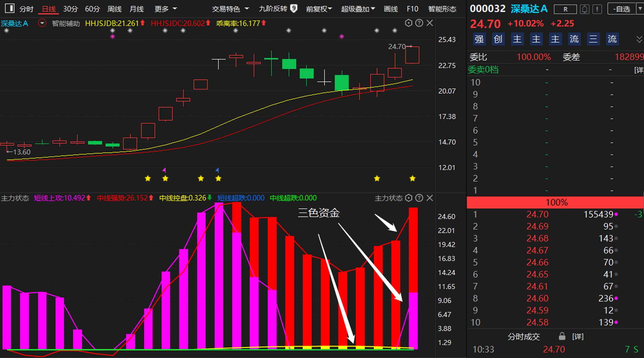The image size is (644, 358).
Task: Click buy level 10 price 24.58
Action: click(x=537, y=322)
